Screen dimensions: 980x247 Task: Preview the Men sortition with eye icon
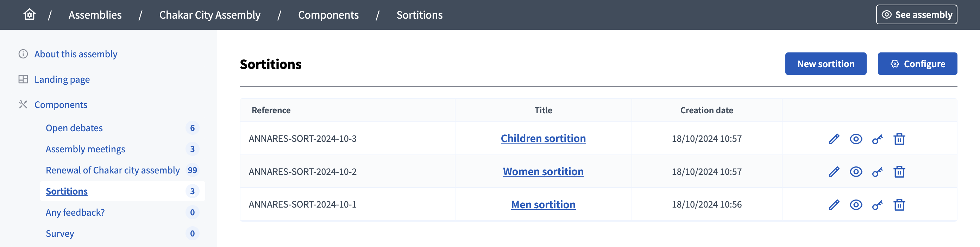856,205
